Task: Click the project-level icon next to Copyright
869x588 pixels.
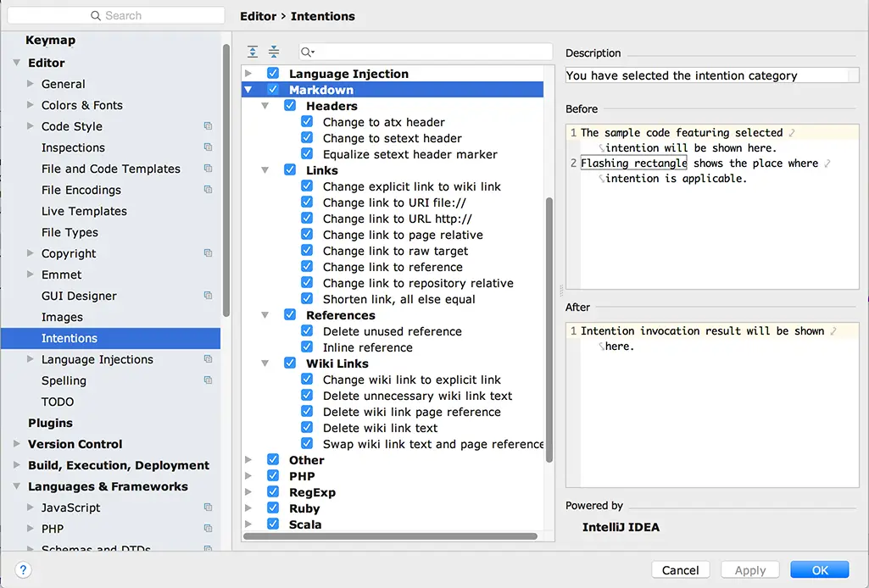Action: pyautogui.click(x=208, y=253)
